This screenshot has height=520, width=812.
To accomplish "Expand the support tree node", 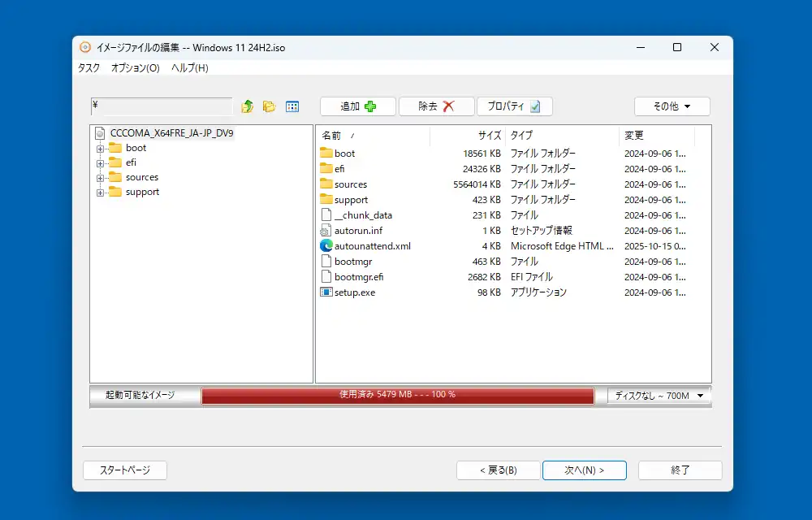I will (101, 192).
